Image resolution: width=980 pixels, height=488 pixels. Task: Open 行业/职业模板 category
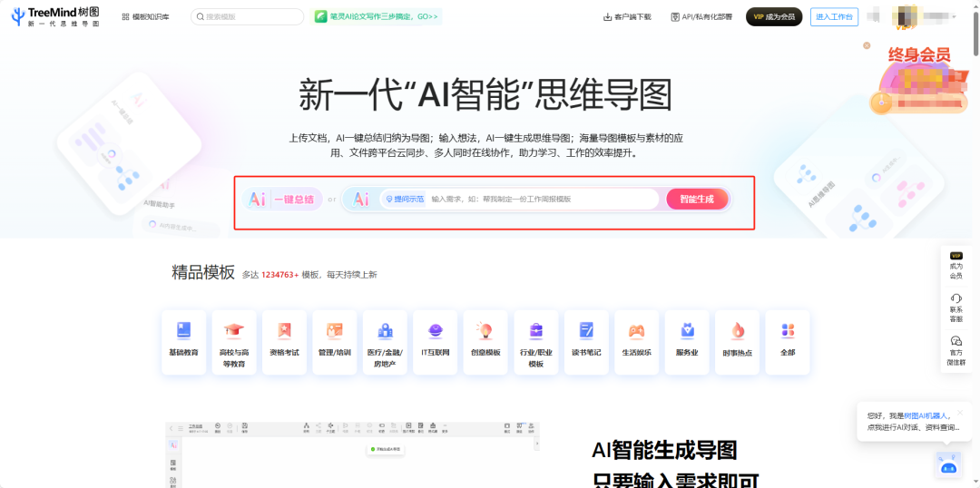tap(536, 342)
